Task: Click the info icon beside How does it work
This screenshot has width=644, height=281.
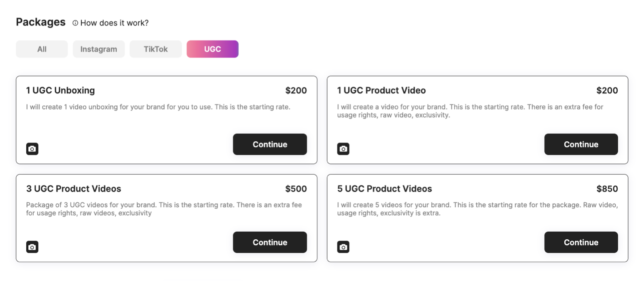Action: point(75,23)
